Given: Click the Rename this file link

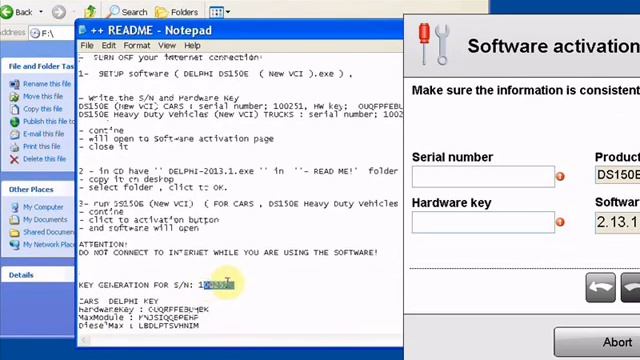Looking at the screenshot, I should 47,84.
